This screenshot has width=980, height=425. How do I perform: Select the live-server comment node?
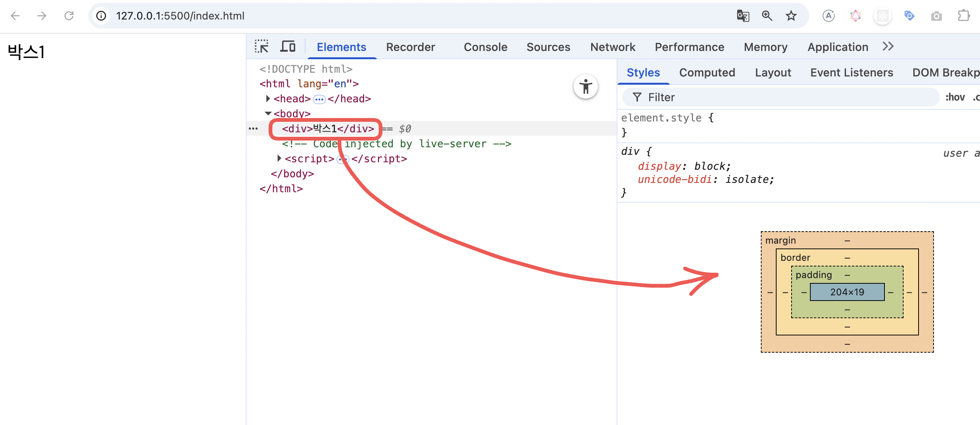coord(396,144)
